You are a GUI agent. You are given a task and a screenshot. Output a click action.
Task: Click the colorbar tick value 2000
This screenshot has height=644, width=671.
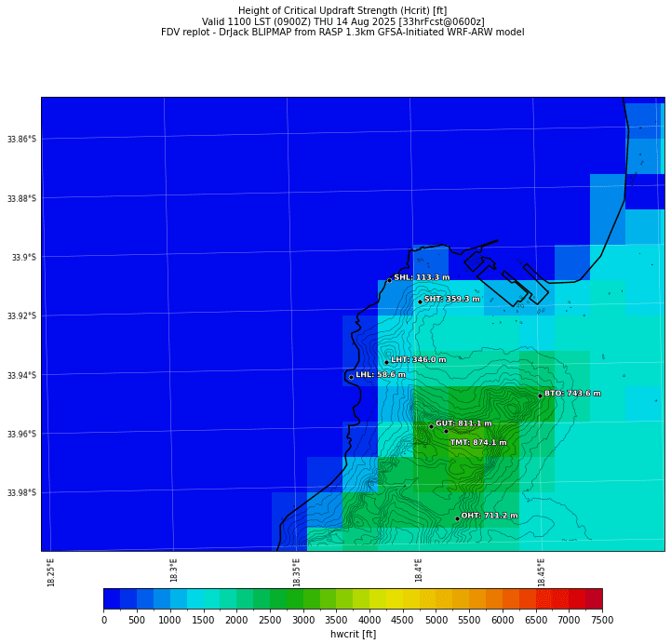coord(236,620)
